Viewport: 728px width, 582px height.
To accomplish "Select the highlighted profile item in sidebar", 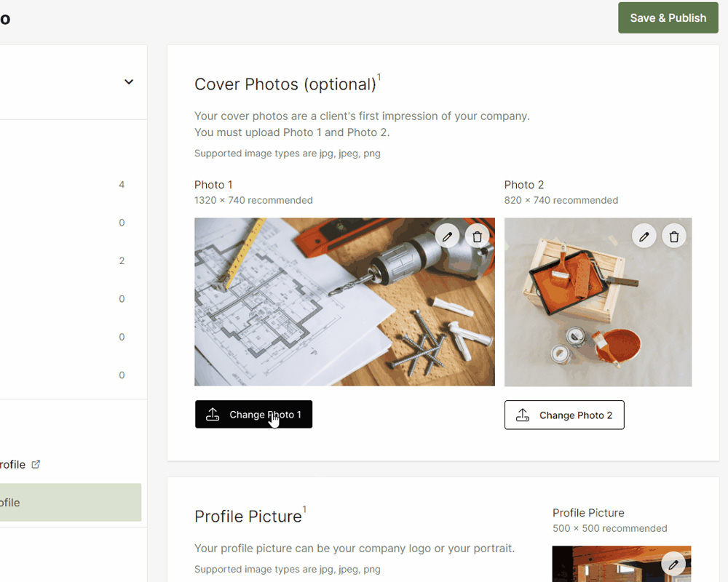I will (x=71, y=503).
